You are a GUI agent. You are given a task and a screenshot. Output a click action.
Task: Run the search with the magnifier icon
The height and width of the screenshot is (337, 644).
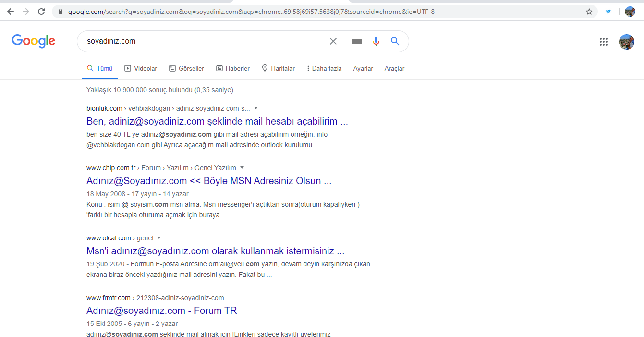click(x=395, y=41)
